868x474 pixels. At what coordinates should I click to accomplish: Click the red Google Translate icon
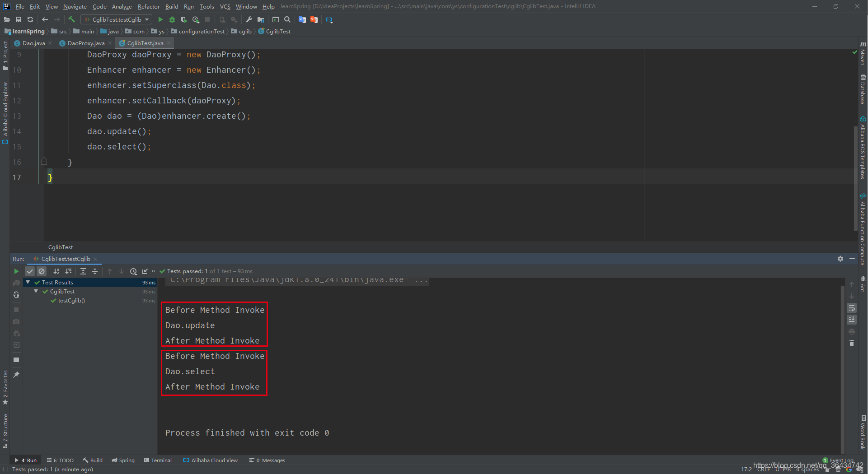tap(314, 19)
